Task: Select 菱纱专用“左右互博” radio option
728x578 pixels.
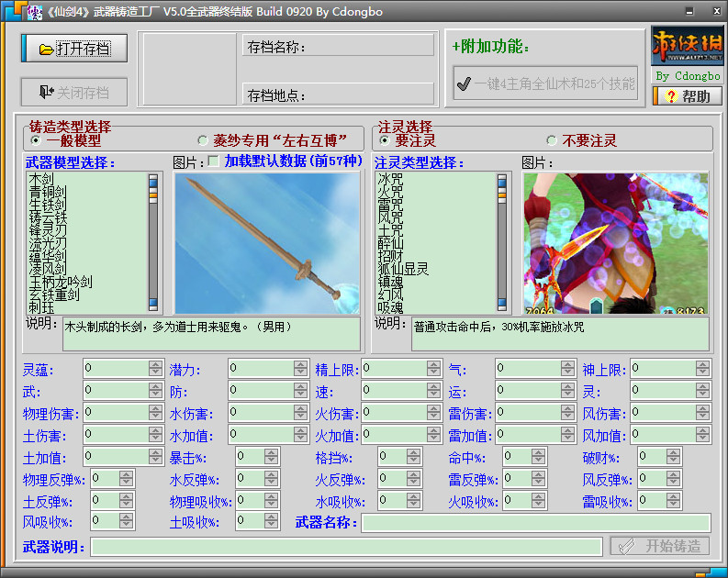Action: click(203, 140)
